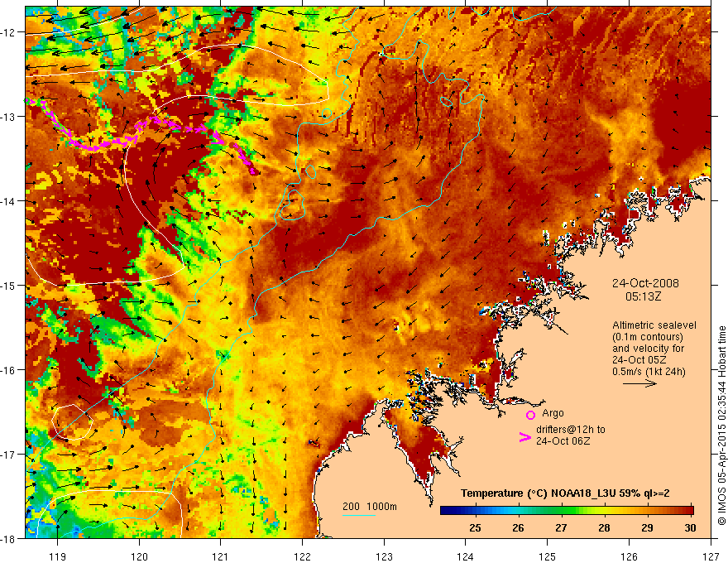Viewport: 728px width, 563px height.
Task: Click colorbar tick label 29
Action: pyautogui.click(x=647, y=527)
